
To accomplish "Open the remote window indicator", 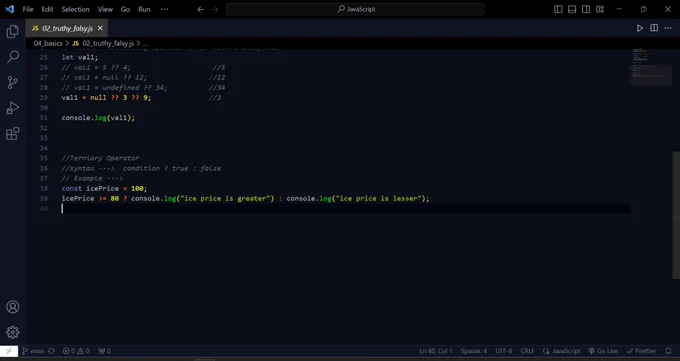I will 9,351.
